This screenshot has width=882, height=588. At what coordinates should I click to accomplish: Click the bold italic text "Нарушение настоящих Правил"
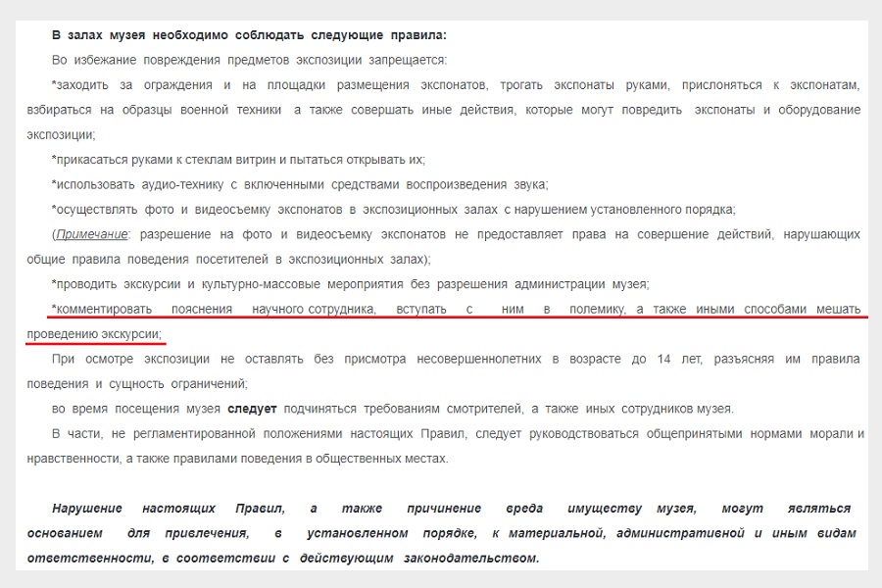tap(167, 509)
